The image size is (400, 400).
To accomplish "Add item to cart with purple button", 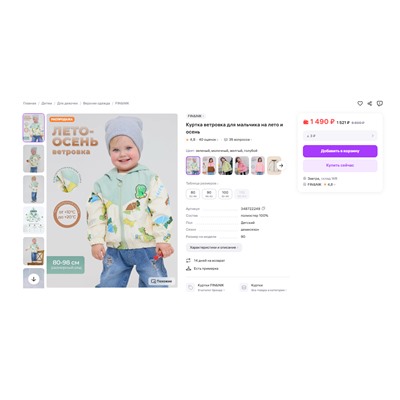I will click(340, 151).
